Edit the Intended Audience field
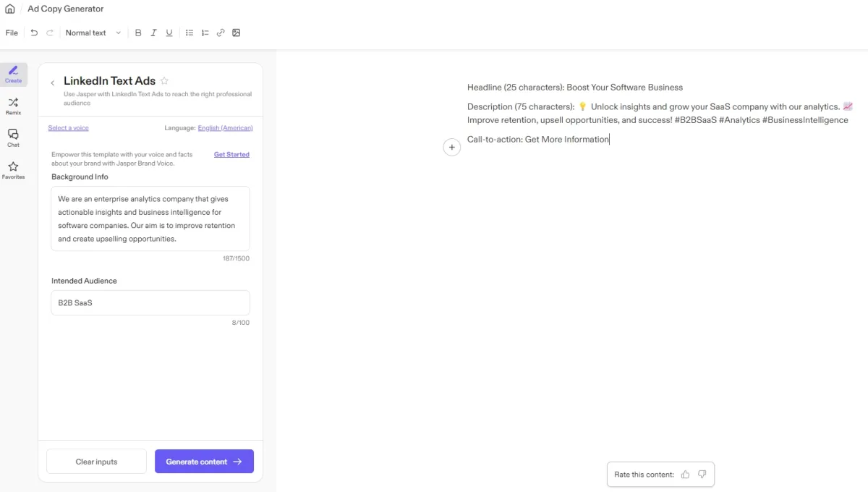 coord(150,302)
